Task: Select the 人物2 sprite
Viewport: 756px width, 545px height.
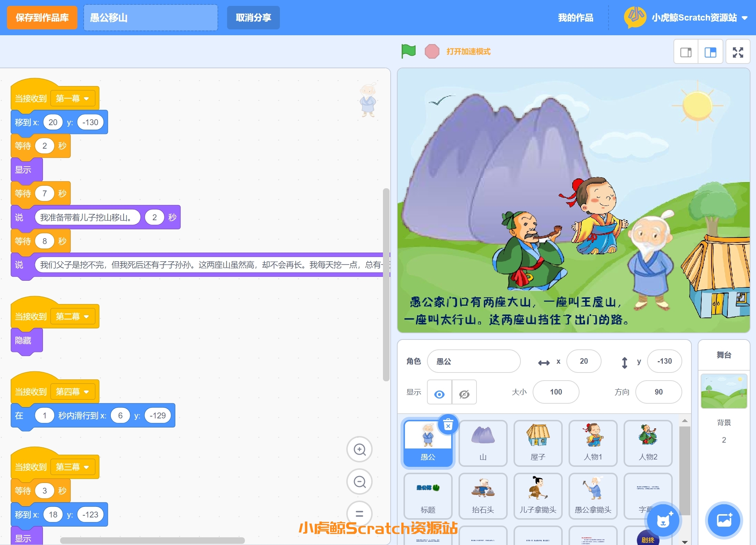Action: tap(648, 443)
